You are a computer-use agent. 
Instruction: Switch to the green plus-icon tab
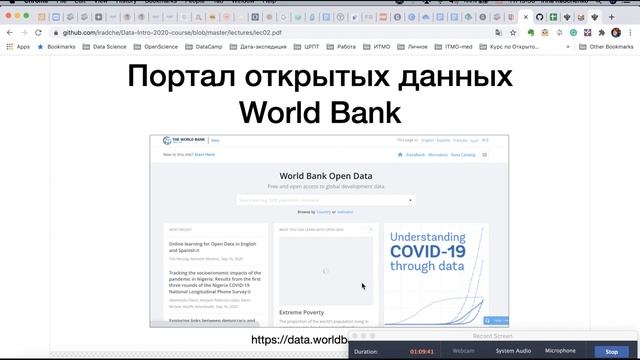tap(553, 17)
